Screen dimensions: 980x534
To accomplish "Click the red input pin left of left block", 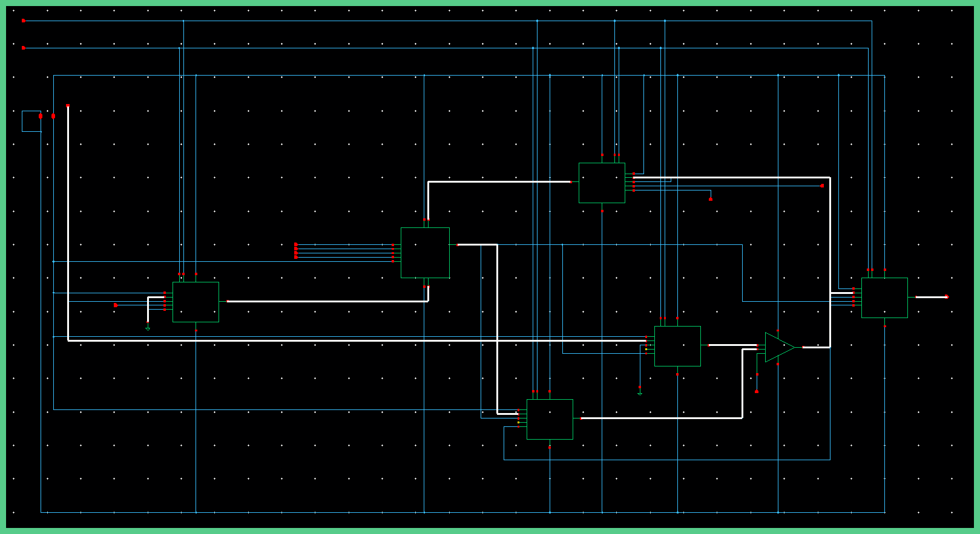I will [x=116, y=305].
